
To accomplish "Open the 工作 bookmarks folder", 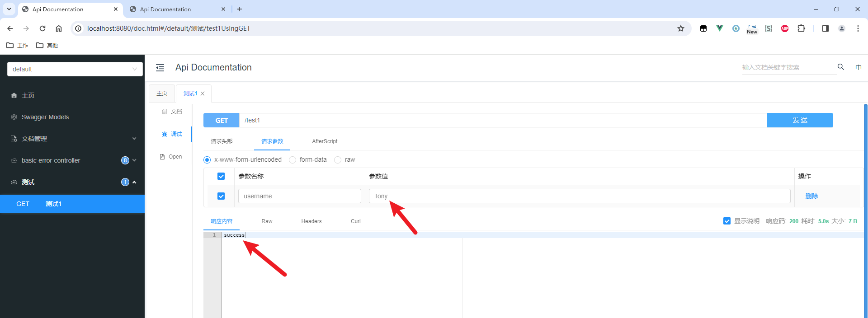I will [17, 45].
